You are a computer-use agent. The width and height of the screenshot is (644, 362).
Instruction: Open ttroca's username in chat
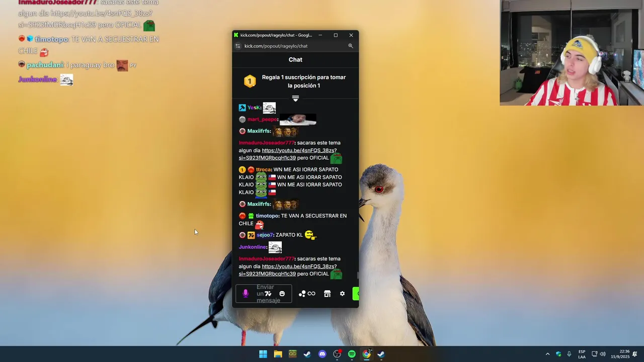pyautogui.click(x=264, y=169)
